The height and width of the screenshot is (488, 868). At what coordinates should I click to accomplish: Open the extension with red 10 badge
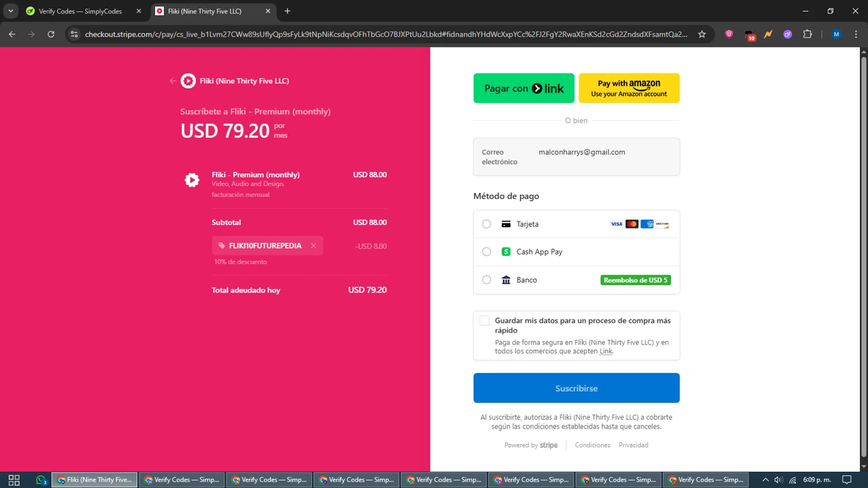point(749,35)
